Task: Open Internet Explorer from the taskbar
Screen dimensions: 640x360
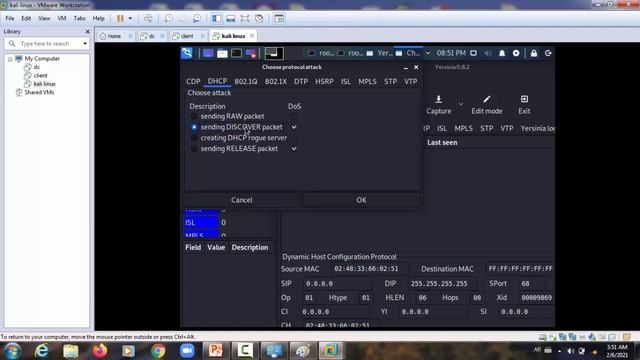Action: (x=41, y=351)
